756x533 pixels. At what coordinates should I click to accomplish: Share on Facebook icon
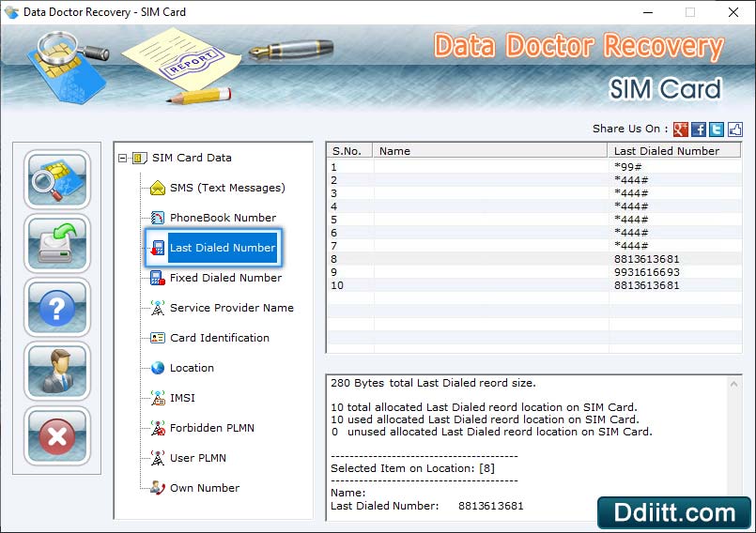click(699, 129)
